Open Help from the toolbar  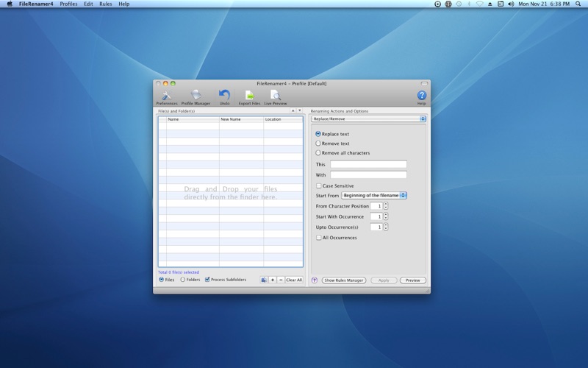(x=421, y=96)
